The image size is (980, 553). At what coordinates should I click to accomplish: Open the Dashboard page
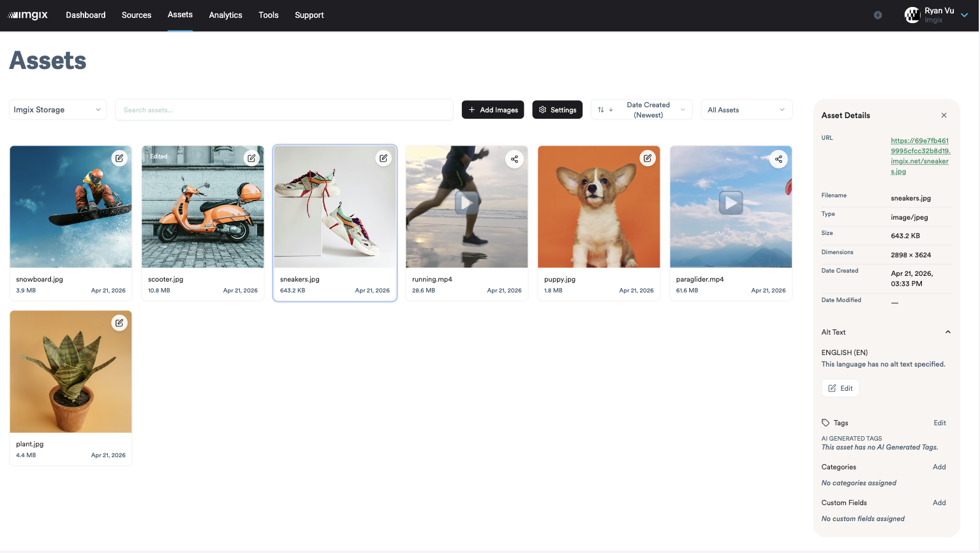(x=85, y=15)
